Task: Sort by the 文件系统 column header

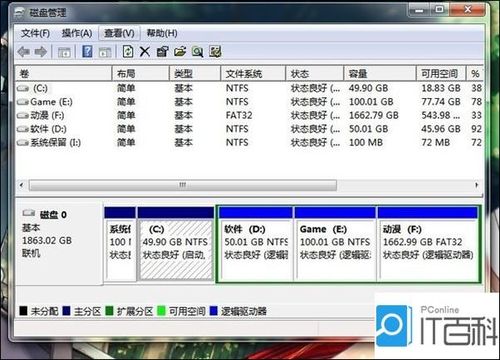Action: pyautogui.click(x=253, y=73)
